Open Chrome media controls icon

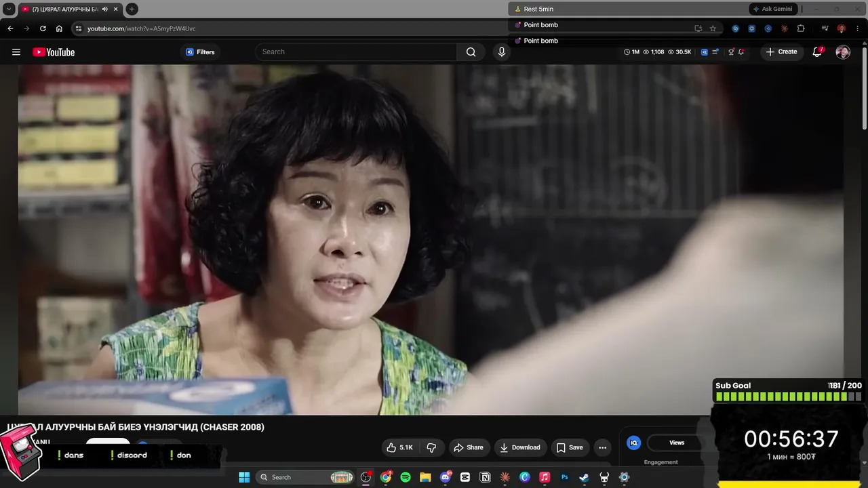click(825, 28)
